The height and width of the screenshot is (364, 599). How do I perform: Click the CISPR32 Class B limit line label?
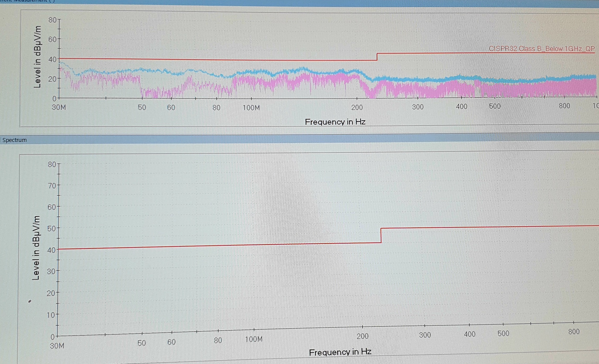coord(541,49)
